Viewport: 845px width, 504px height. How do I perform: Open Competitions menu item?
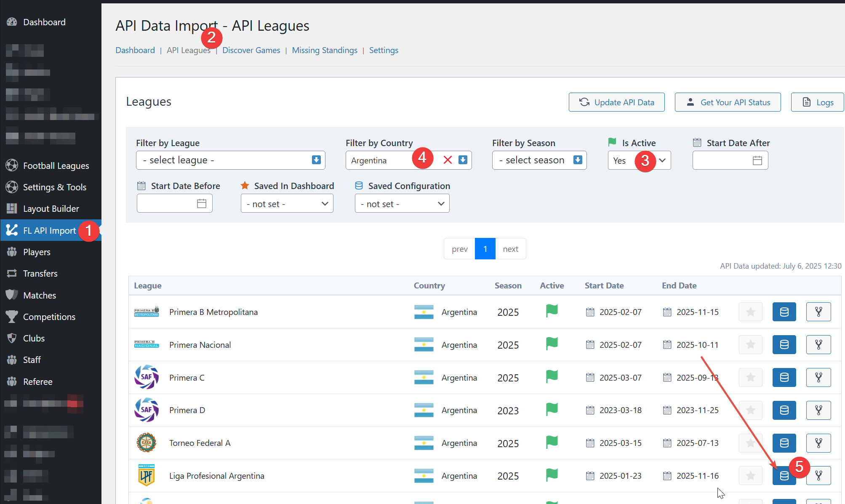[x=51, y=317]
